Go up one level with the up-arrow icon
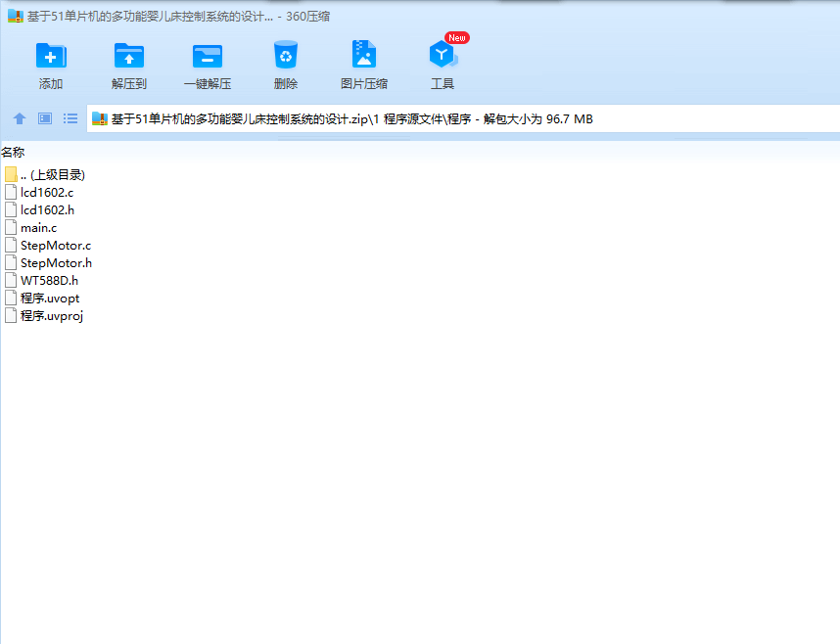Image resolution: width=840 pixels, height=644 pixels. (x=20, y=118)
